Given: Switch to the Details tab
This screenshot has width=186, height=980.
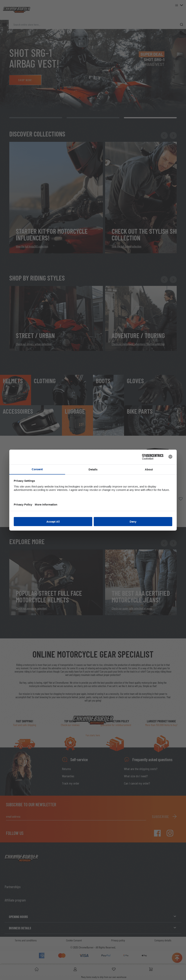Looking at the screenshot, I should tap(93, 469).
